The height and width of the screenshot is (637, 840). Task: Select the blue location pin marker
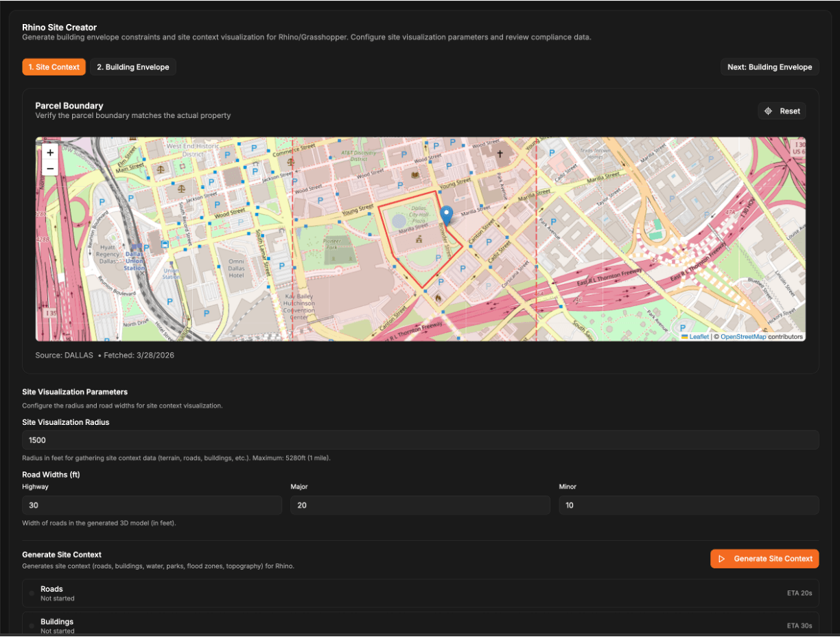click(x=446, y=214)
